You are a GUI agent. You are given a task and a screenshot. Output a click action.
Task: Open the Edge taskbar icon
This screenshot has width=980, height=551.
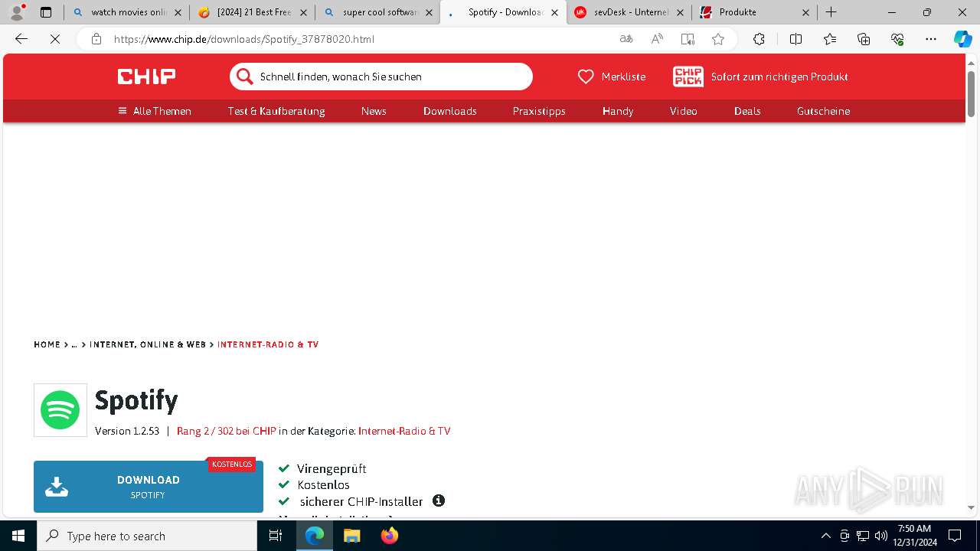point(315,536)
